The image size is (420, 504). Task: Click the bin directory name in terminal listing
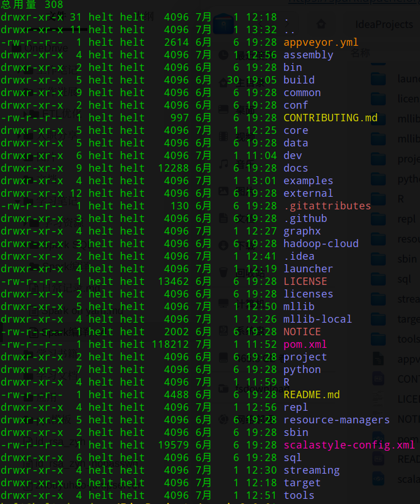pos(293,68)
